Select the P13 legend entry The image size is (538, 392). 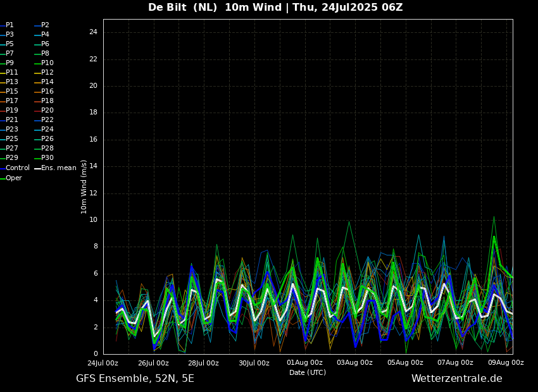tap(12, 82)
